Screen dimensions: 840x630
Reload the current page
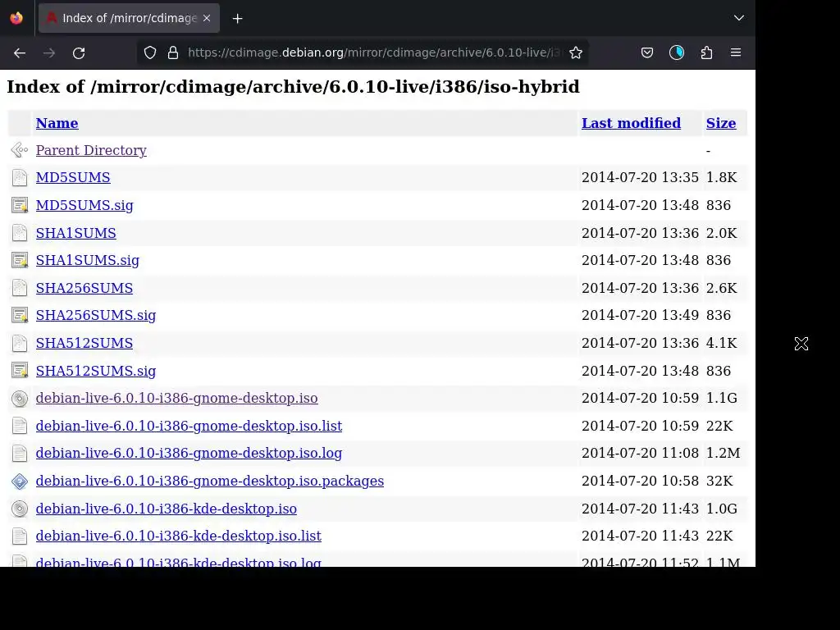79,53
